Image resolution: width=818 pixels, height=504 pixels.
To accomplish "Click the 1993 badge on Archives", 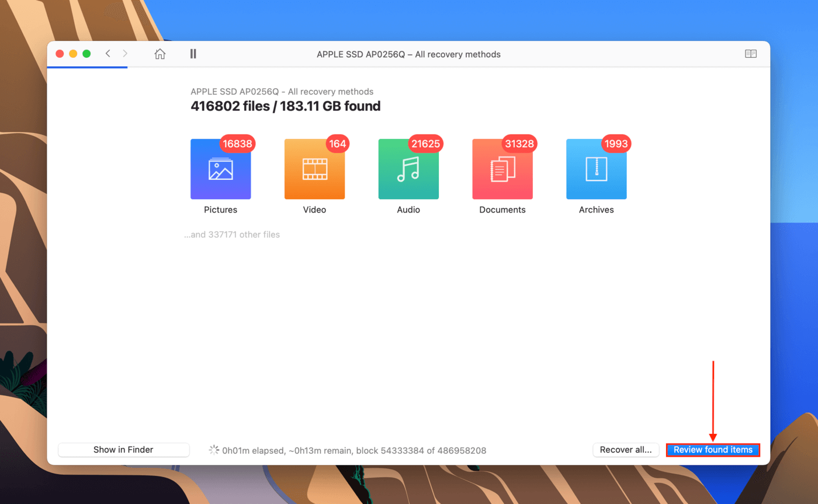I will (x=616, y=144).
